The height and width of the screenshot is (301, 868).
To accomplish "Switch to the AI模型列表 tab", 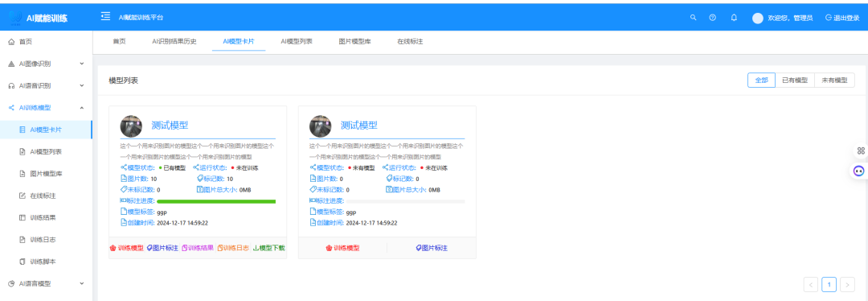I will click(296, 42).
